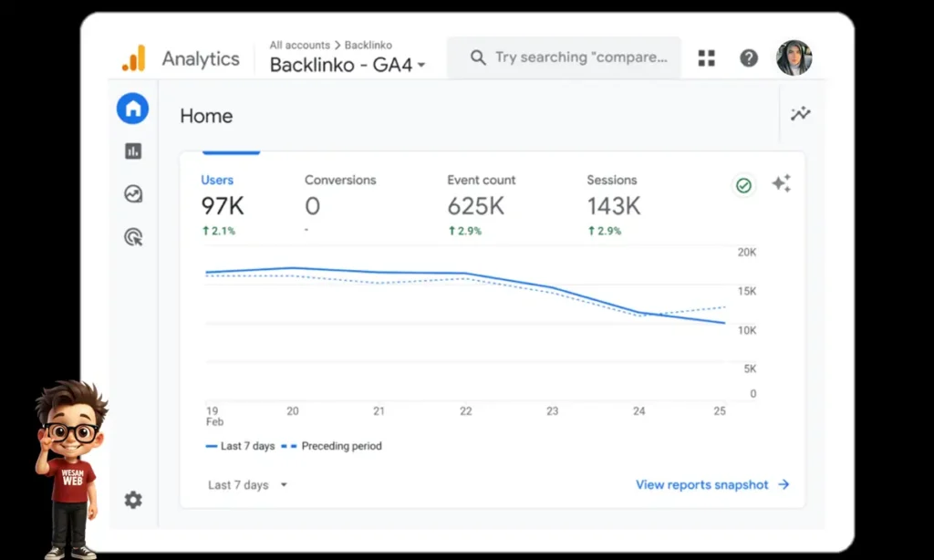Open the Explore section icon in the sidebar
Screen dimensions: 934x560
click(x=133, y=194)
